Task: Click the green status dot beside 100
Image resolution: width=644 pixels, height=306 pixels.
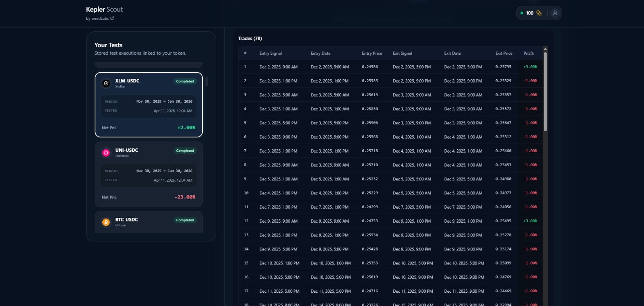Action: pyautogui.click(x=522, y=13)
